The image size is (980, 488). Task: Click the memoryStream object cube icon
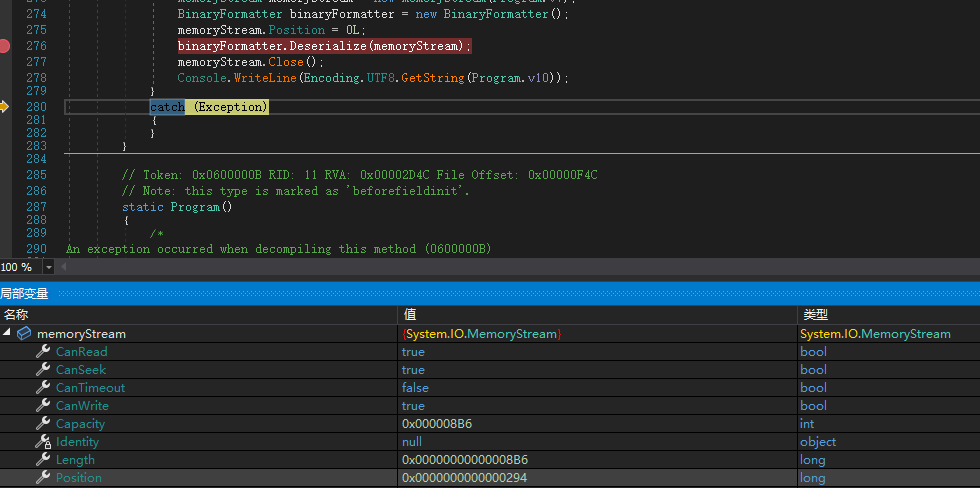click(x=25, y=334)
